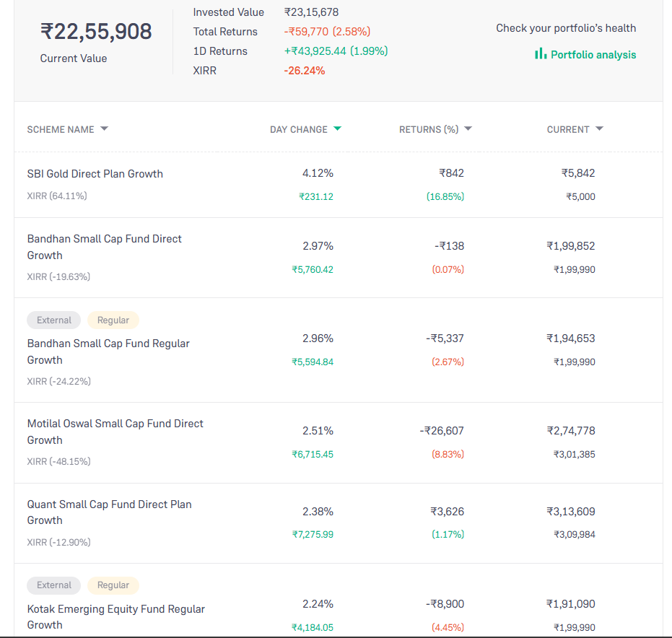Open Bandhan Small Cap Fund Regular Growth
The width and height of the screenshot is (672, 638).
coord(108,351)
